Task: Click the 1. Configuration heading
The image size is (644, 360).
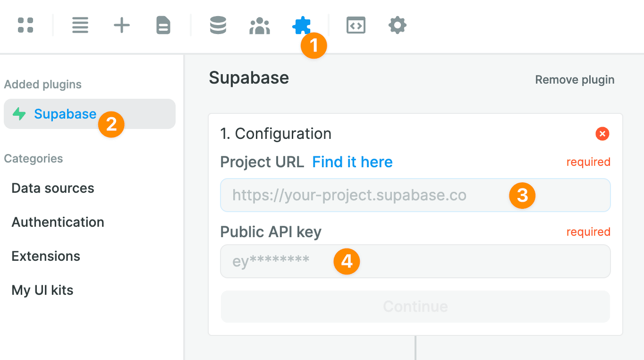Action: (276, 134)
